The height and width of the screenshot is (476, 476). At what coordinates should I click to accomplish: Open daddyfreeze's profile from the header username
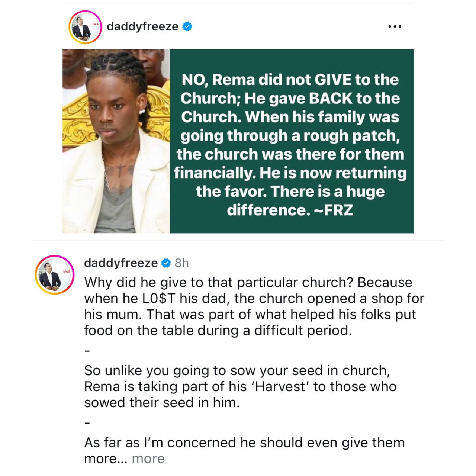143,26
